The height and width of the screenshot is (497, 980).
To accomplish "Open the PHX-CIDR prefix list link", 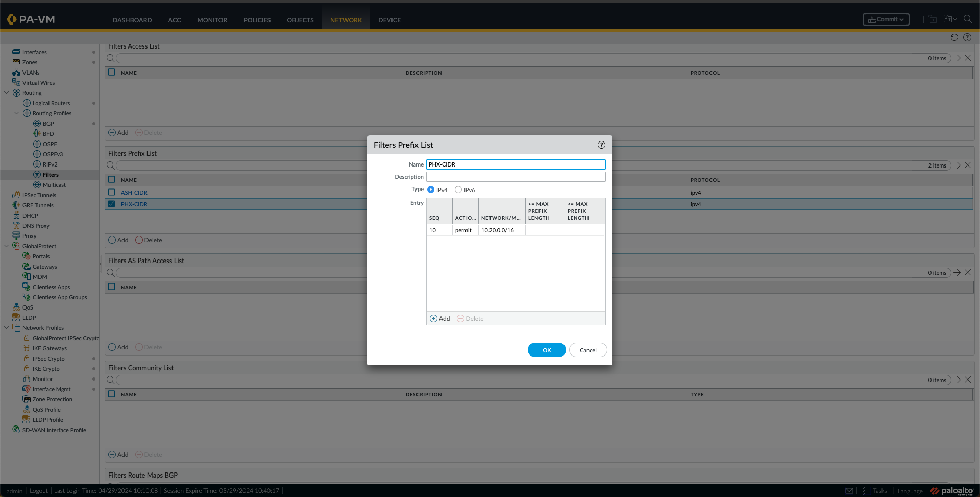I will (134, 204).
